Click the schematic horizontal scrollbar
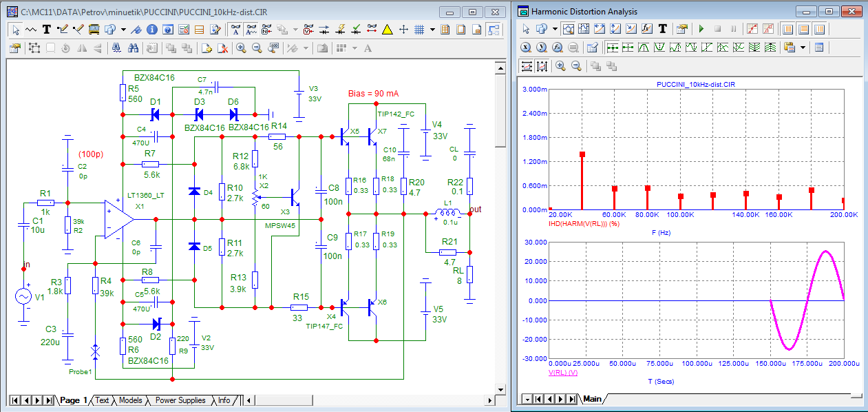 tap(365, 400)
